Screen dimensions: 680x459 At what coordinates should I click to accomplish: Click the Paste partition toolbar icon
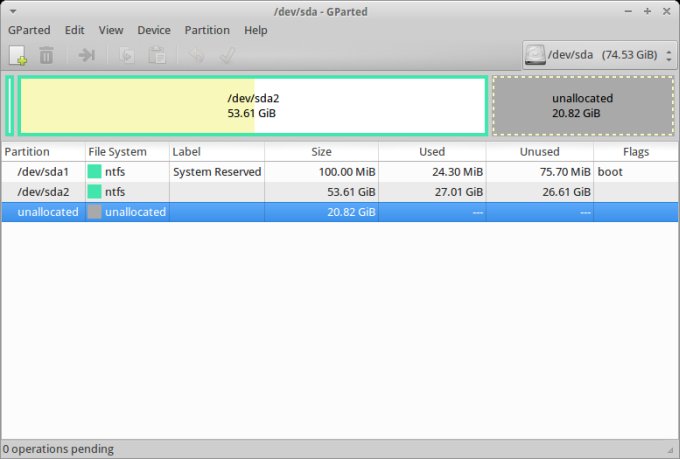point(156,55)
